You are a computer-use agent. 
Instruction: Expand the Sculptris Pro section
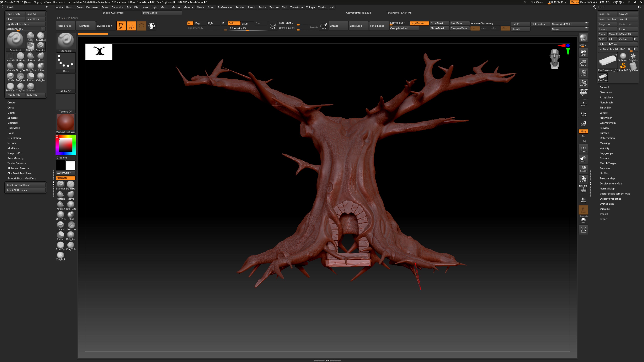pos(15,153)
